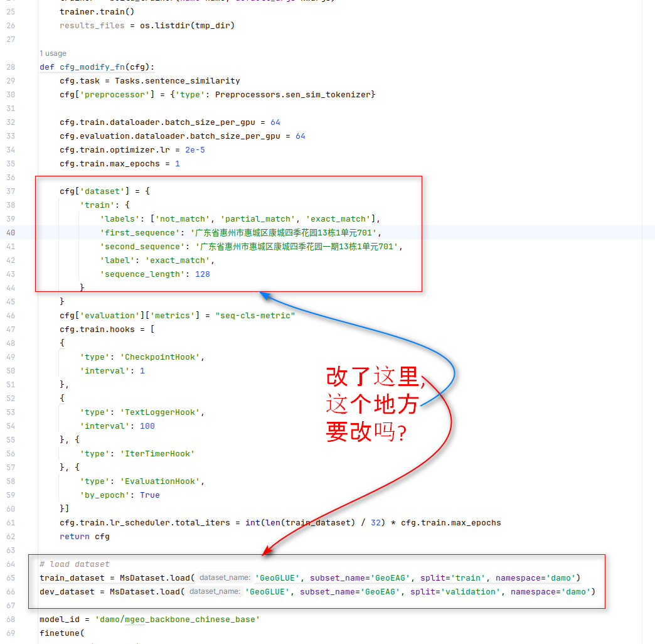Click the 'EvaluationHook' string
Image resolution: width=655 pixels, height=644 pixels.
coord(159,481)
